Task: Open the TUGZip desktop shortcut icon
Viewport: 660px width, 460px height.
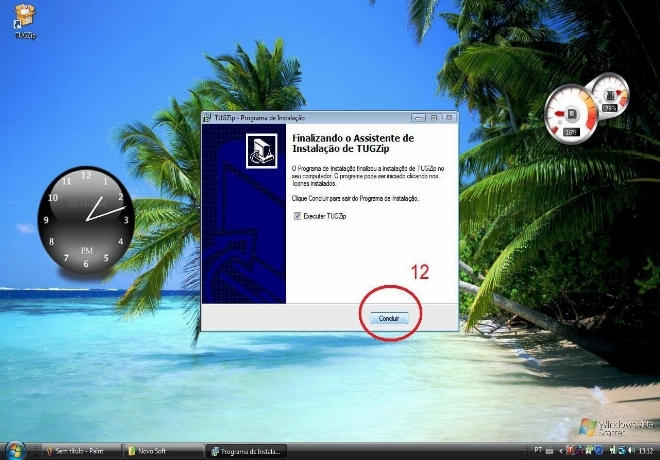Action: tap(25, 18)
